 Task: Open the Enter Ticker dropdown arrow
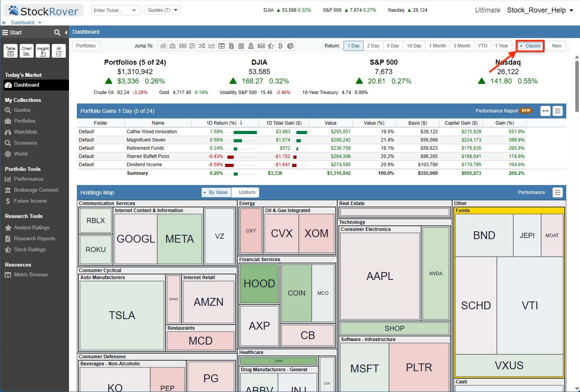click(135, 10)
